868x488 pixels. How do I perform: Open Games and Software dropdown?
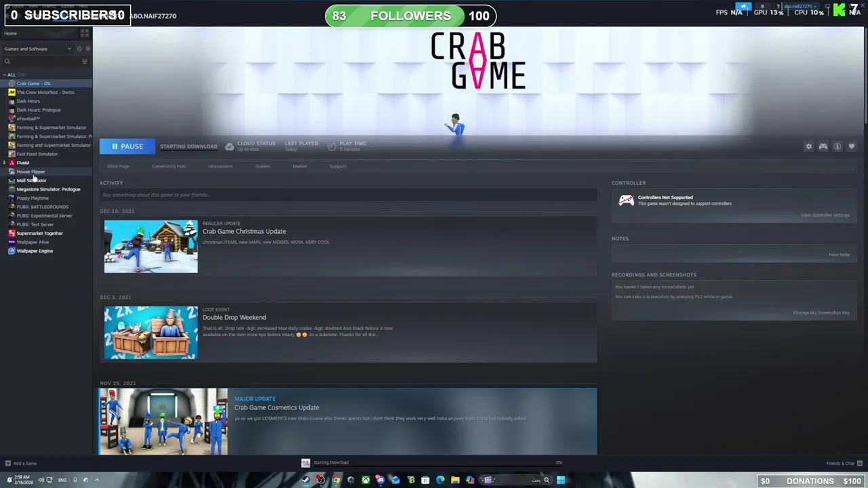coord(37,49)
